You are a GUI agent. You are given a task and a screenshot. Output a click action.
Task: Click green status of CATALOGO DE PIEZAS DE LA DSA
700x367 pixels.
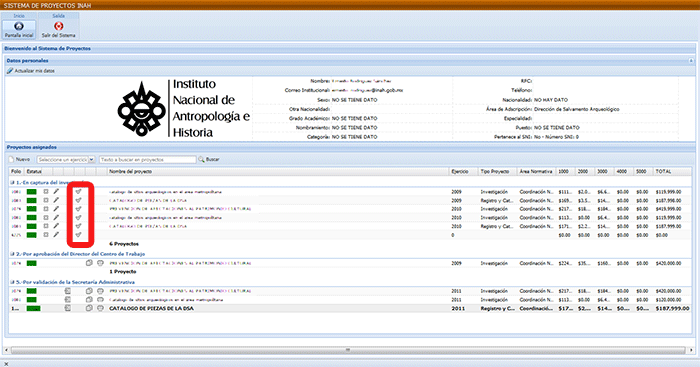click(x=33, y=308)
